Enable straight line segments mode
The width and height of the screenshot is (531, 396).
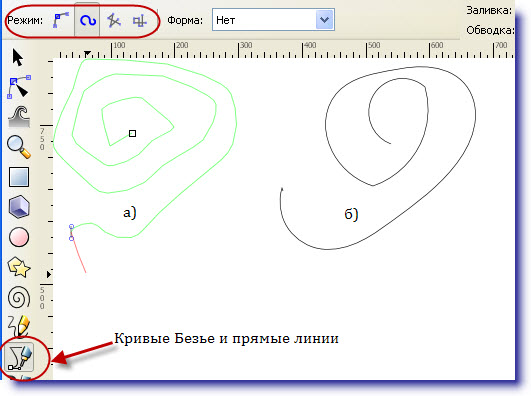(113, 21)
